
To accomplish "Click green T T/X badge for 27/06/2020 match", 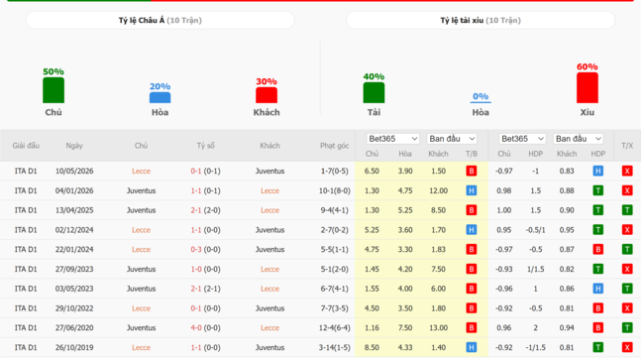I will coord(627,328).
